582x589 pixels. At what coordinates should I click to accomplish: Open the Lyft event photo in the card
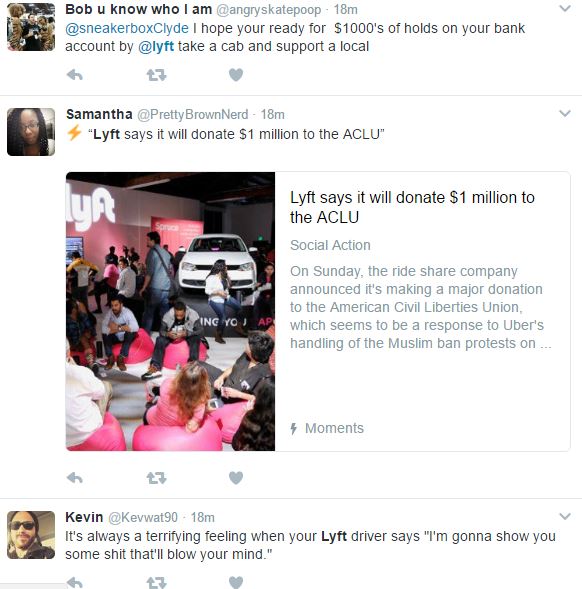[x=171, y=311]
